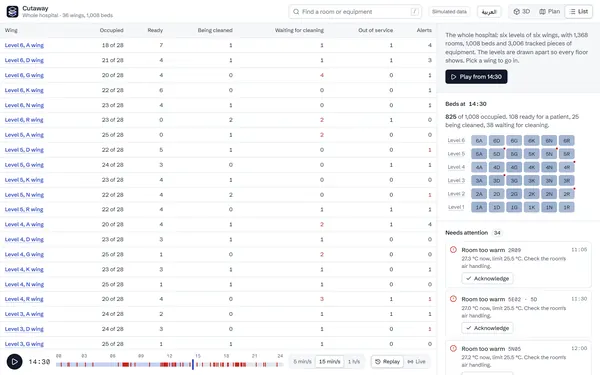Select the 5N wing tile in bed grid
Viewport: 600px width, 375px height.
tap(549, 154)
